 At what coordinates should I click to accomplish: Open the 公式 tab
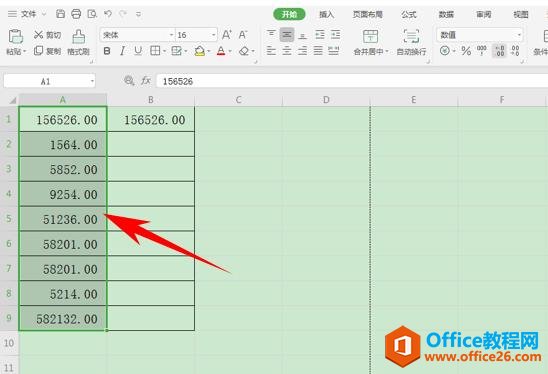409,14
